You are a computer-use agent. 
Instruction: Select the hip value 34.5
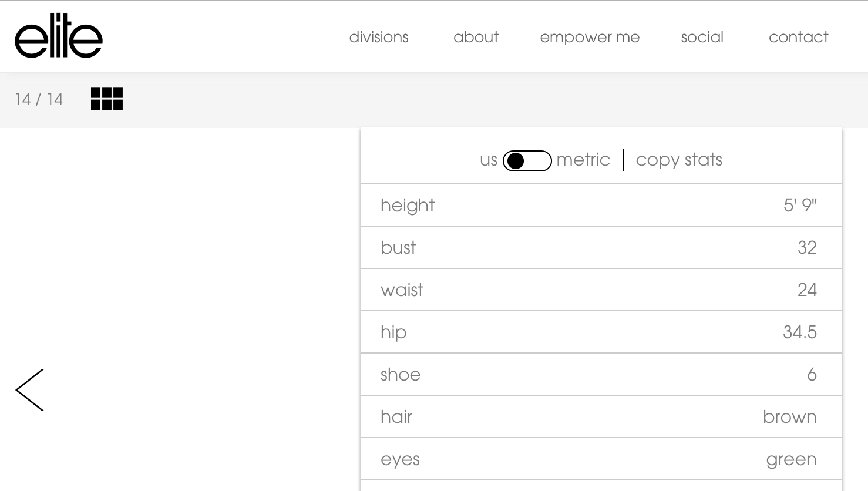tap(800, 332)
